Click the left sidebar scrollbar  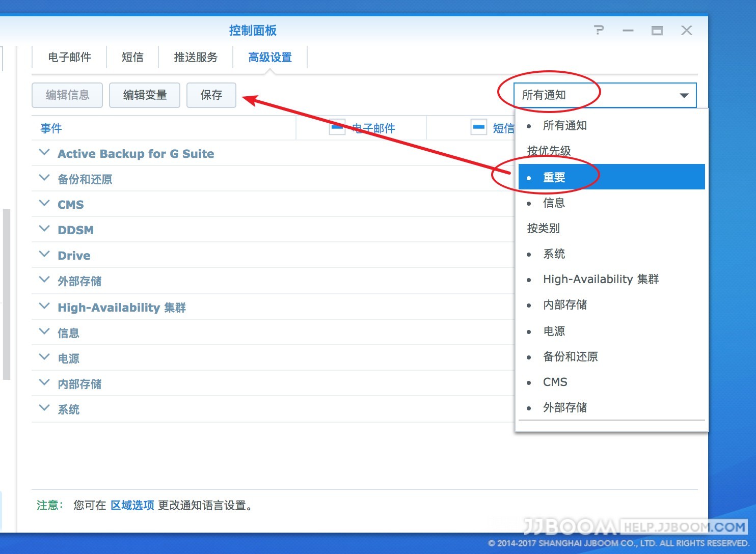coord(7,294)
